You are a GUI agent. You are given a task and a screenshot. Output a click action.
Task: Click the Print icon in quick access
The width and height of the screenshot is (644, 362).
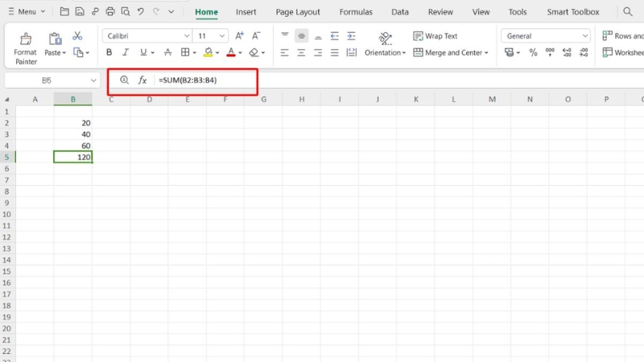click(110, 12)
